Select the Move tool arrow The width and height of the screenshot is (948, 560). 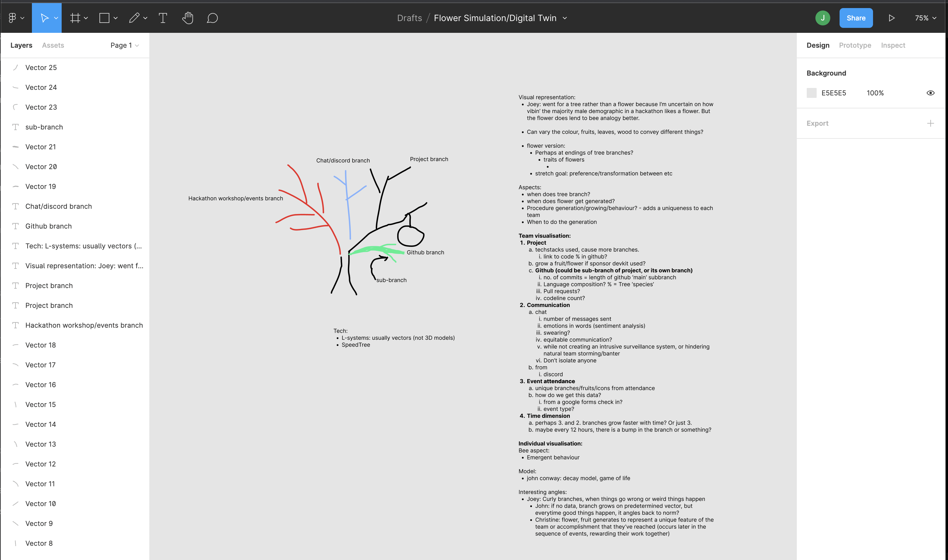[44, 18]
